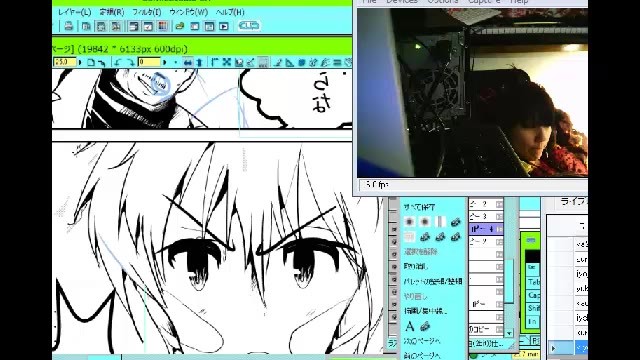Click the rotate-left arrow icon
Image resolution: width=640 pixels, height=360 pixels.
(x=118, y=62)
